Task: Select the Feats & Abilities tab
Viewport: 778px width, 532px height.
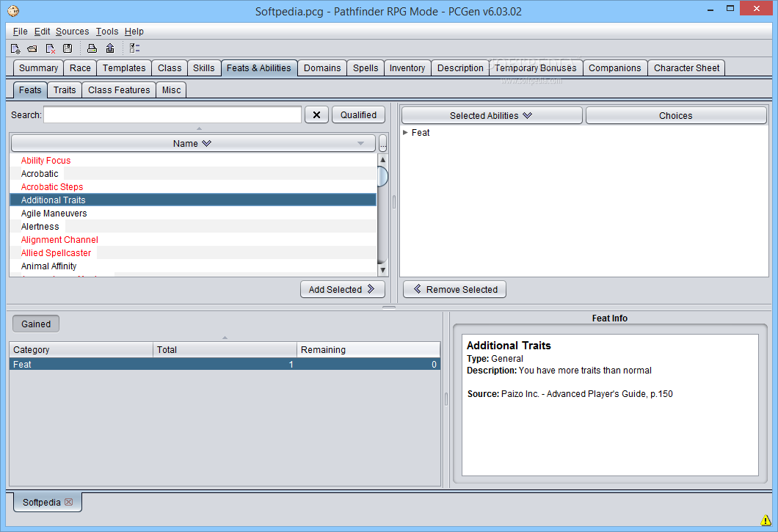Action: click(x=259, y=68)
